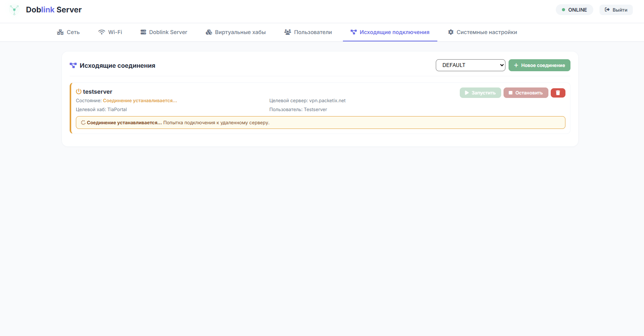Go to Виртуальные хабы tab
This screenshot has width=644, height=336.
point(236,32)
